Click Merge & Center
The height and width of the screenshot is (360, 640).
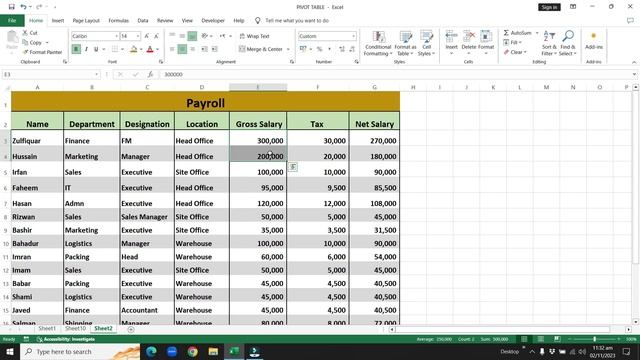(261, 49)
